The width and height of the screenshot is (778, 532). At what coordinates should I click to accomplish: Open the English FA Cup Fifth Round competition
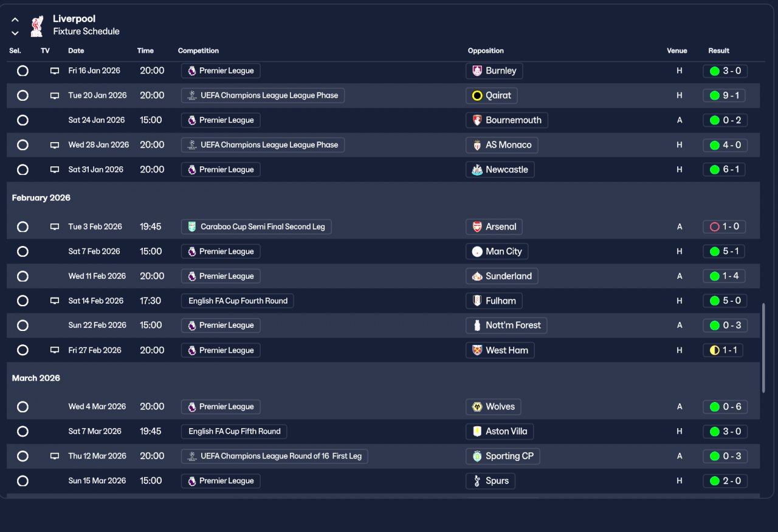pos(234,432)
